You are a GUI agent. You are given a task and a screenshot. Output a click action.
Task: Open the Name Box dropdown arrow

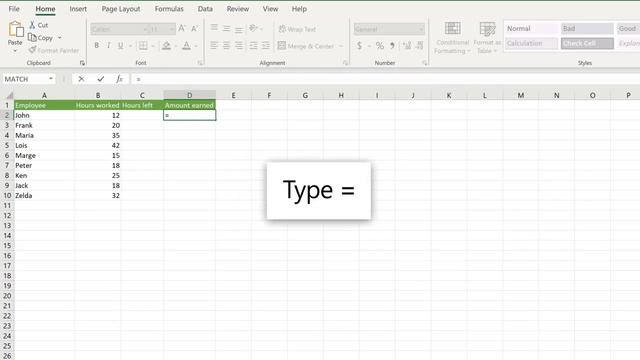tap(51, 78)
